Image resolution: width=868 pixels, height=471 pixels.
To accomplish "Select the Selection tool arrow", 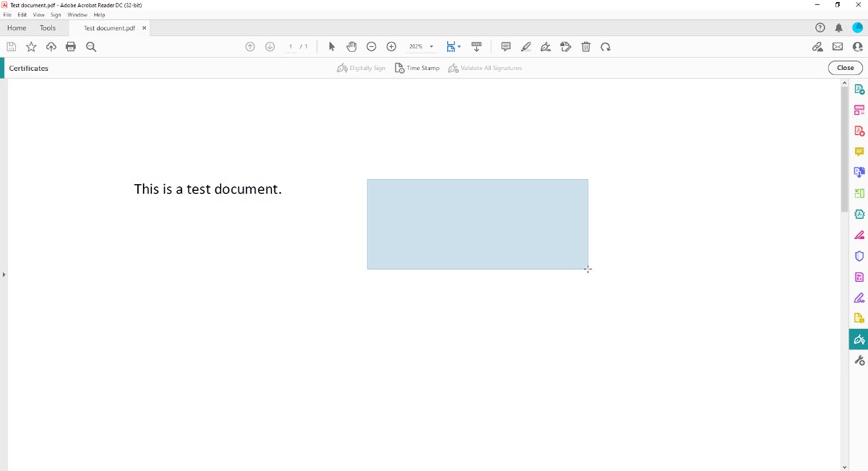I will click(332, 46).
